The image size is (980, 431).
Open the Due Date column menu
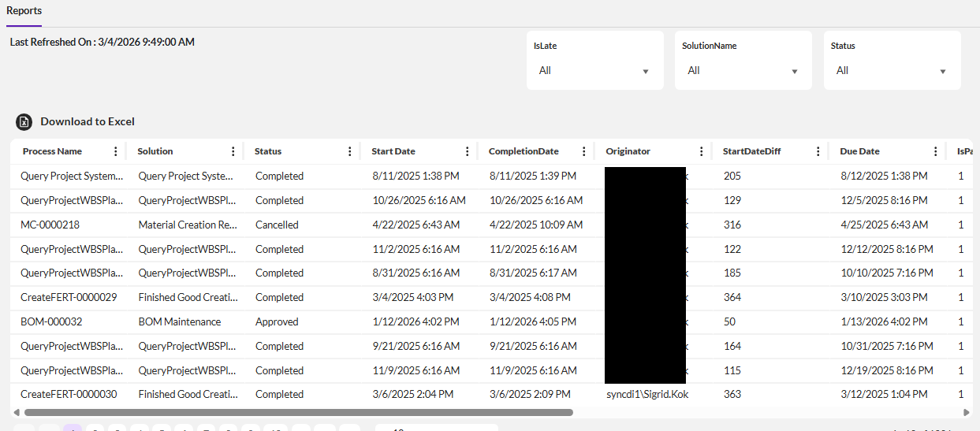click(x=936, y=151)
